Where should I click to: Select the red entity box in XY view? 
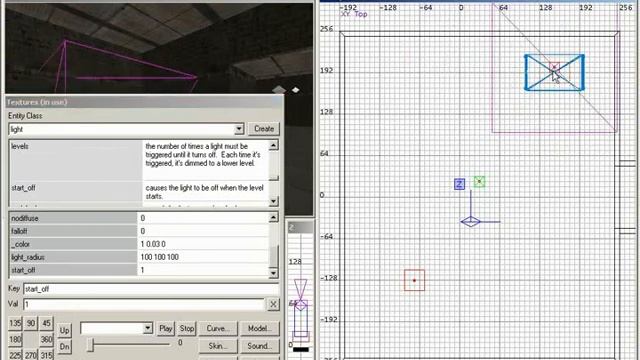(x=414, y=280)
